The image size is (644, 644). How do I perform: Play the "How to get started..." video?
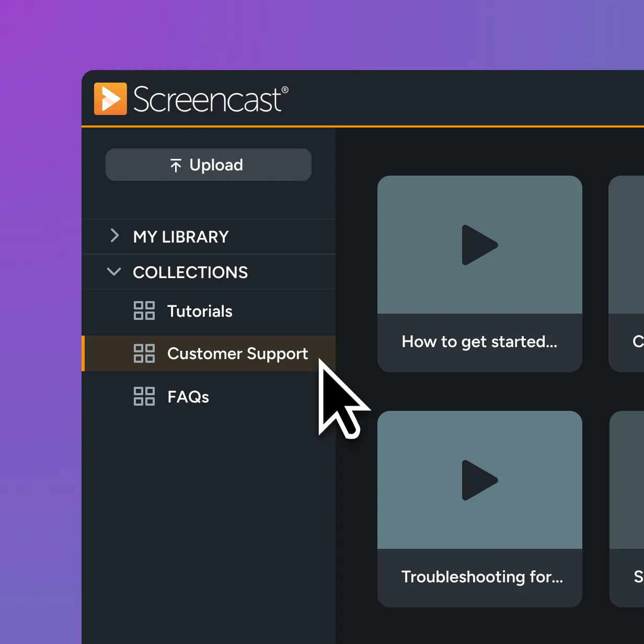[x=480, y=245]
